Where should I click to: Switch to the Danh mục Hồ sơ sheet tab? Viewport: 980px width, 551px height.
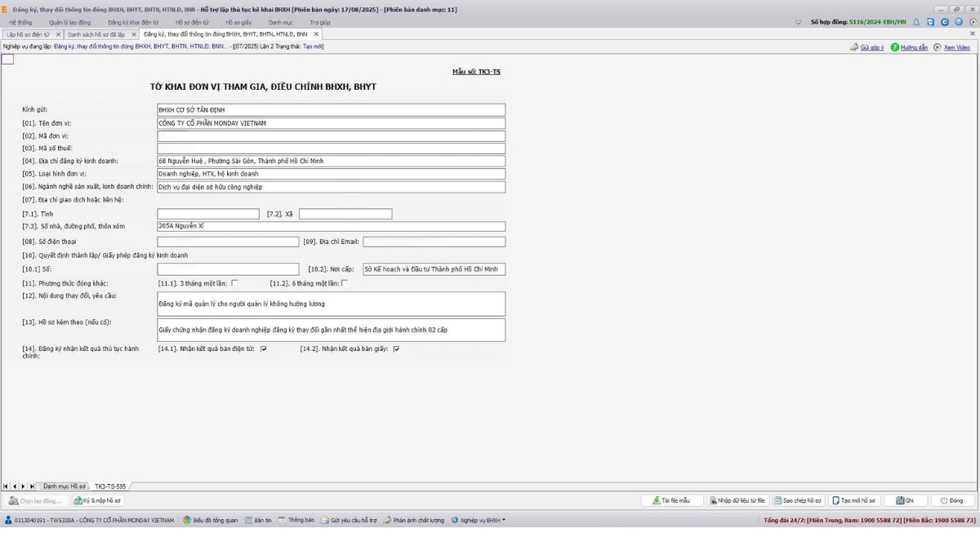tap(64, 487)
